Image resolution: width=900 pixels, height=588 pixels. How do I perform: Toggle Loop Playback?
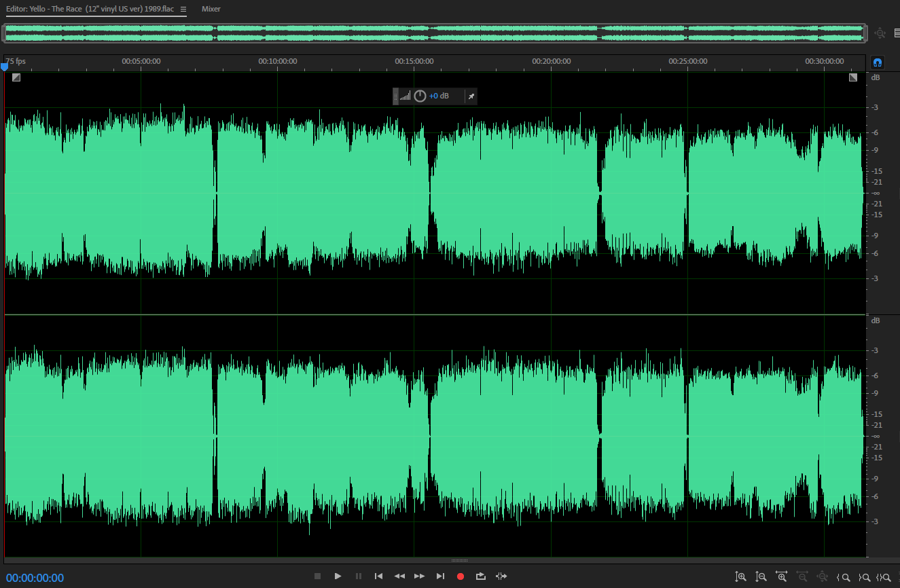(481, 576)
